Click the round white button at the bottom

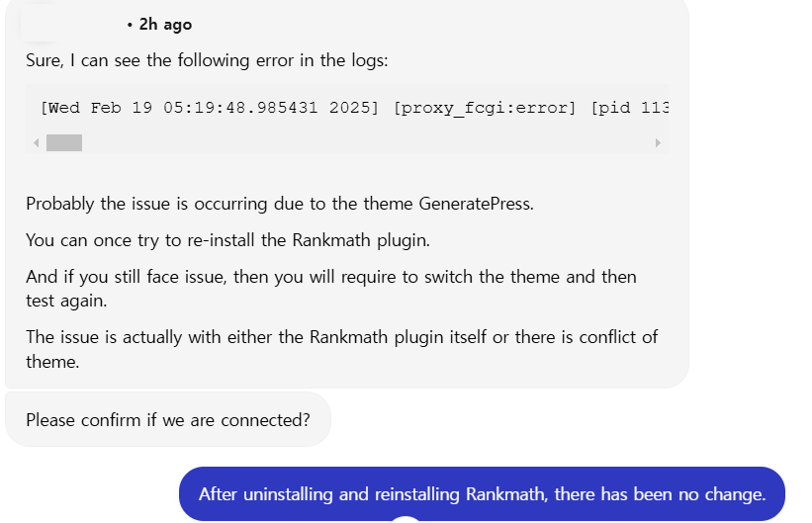coord(406,518)
